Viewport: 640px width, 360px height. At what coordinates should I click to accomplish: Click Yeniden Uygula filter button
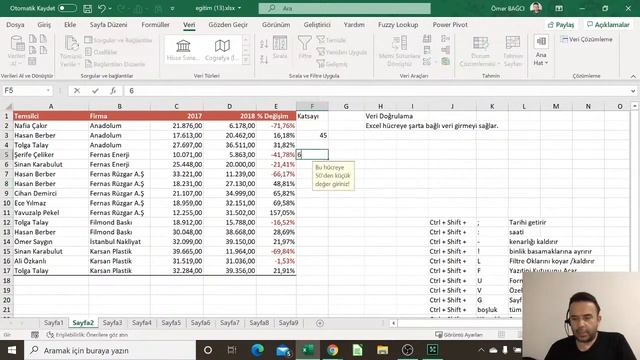[x=342, y=52]
